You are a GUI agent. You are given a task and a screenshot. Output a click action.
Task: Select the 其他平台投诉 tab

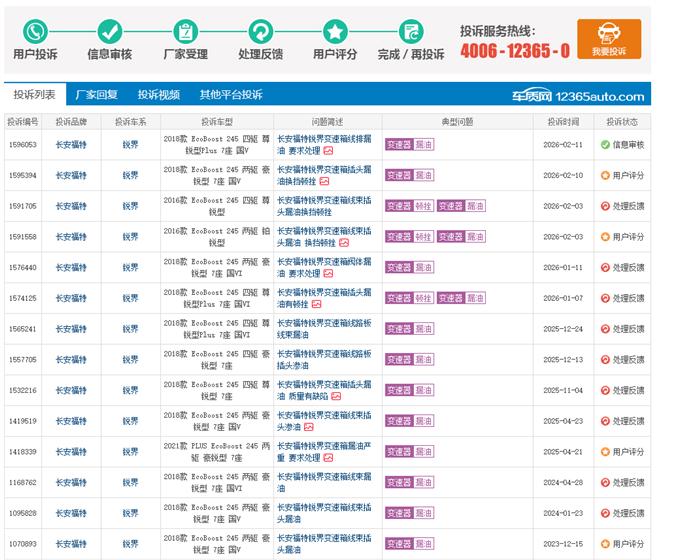coord(231,95)
